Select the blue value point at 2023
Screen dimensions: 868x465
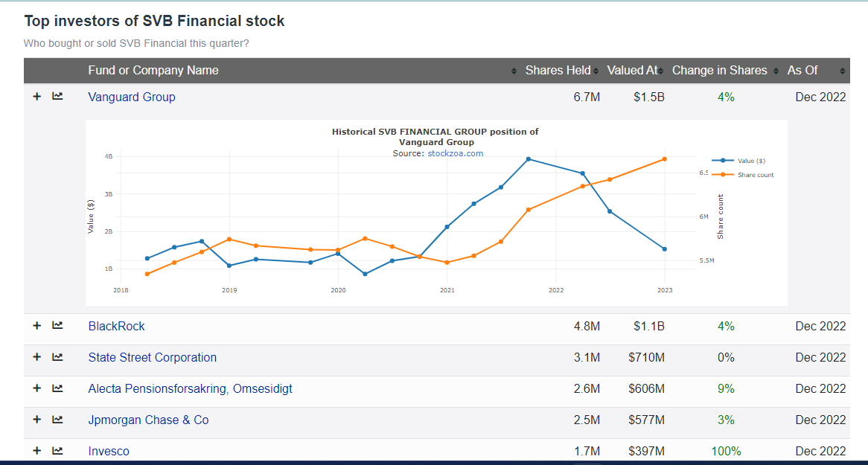664,249
